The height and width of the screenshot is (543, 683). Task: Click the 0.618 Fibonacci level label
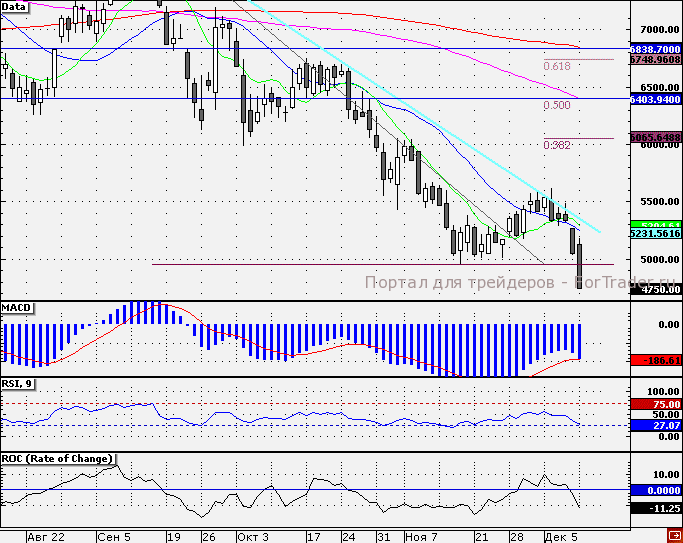tap(557, 66)
